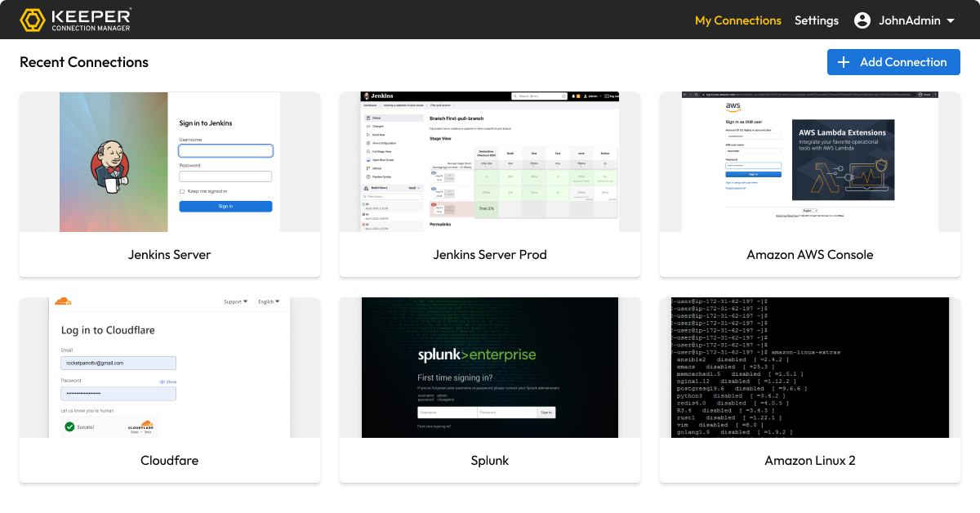The height and width of the screenshot is (513, 980).
Task: Open the English language dropdown
Action: pos(269,301)
